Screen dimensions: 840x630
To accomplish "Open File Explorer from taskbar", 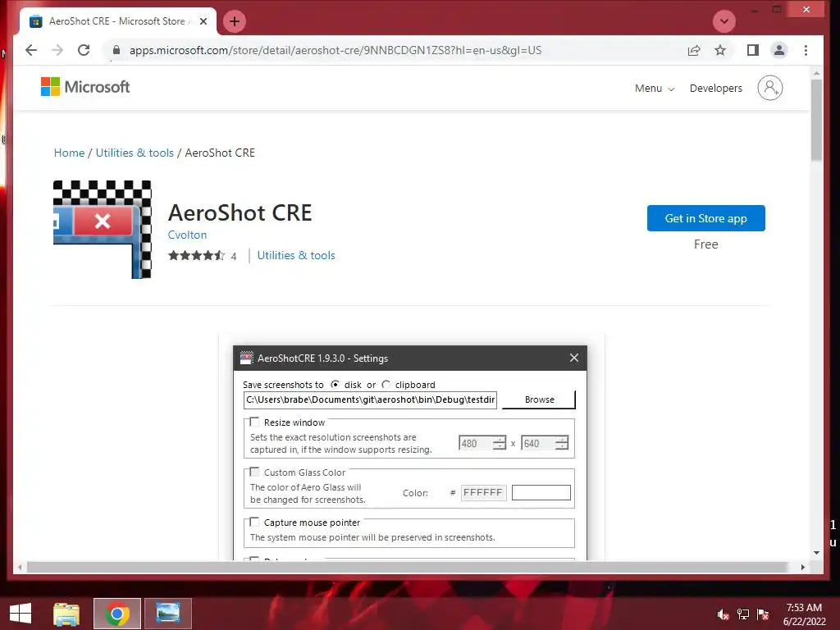I will [x=66, y=614].
